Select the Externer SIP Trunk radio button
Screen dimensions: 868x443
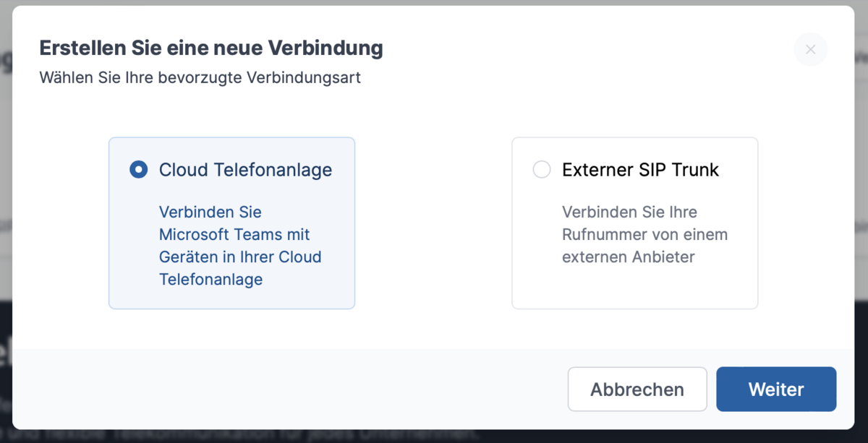pos(541,170)
